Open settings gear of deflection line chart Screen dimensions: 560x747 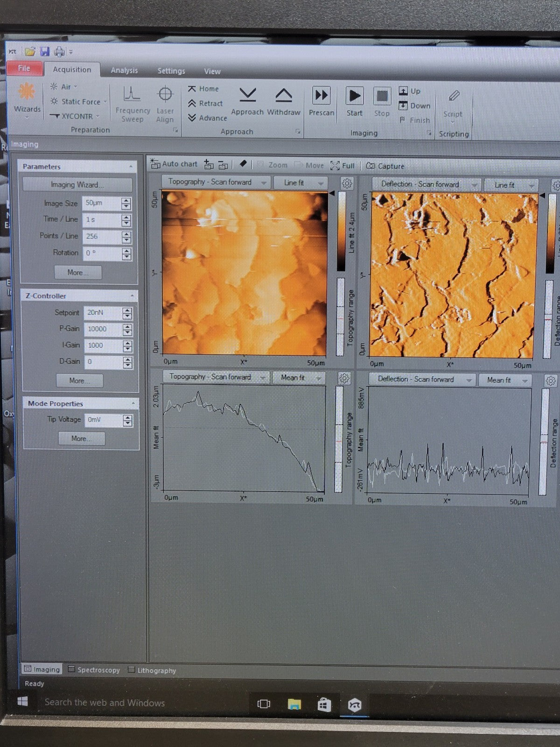click(x=551, y=381)
